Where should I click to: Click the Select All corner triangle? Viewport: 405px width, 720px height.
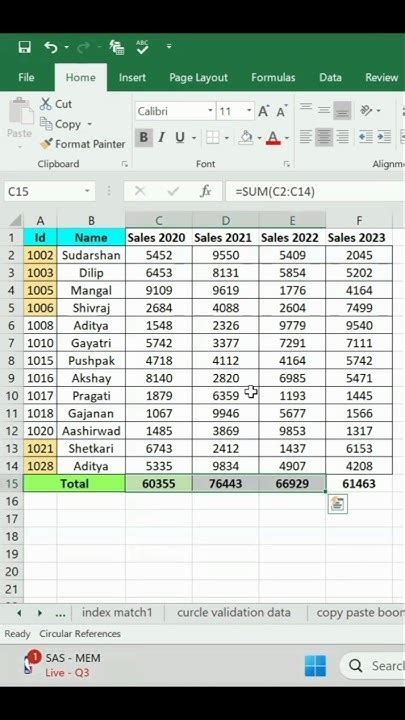[x=14, y=221]
